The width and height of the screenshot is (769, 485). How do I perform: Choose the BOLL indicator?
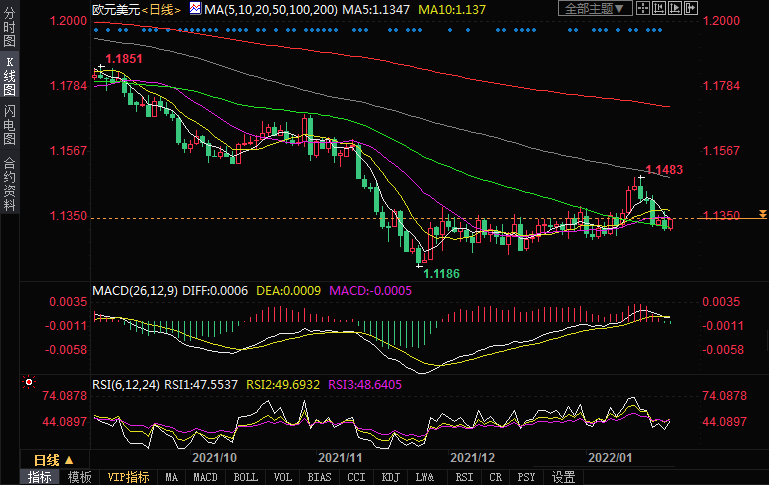tap(245, 477)
